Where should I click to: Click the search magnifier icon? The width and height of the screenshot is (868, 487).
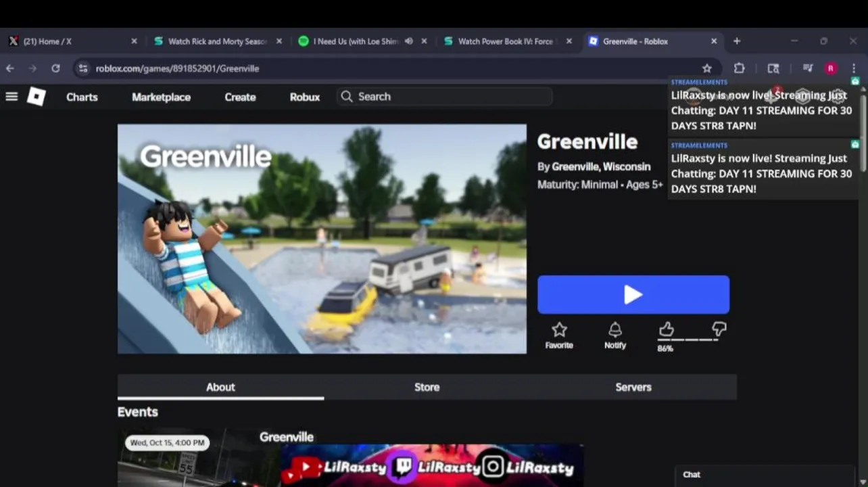point(347,97)
